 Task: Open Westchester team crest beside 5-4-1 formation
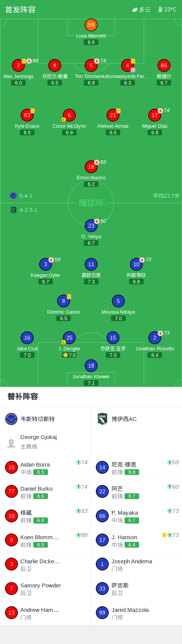pos(13,196)
